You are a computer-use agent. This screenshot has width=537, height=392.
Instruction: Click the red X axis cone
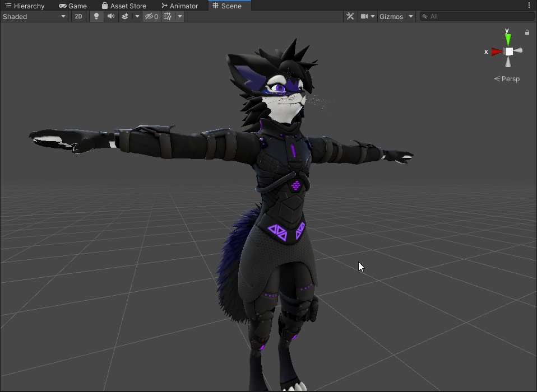click(497, 52)
